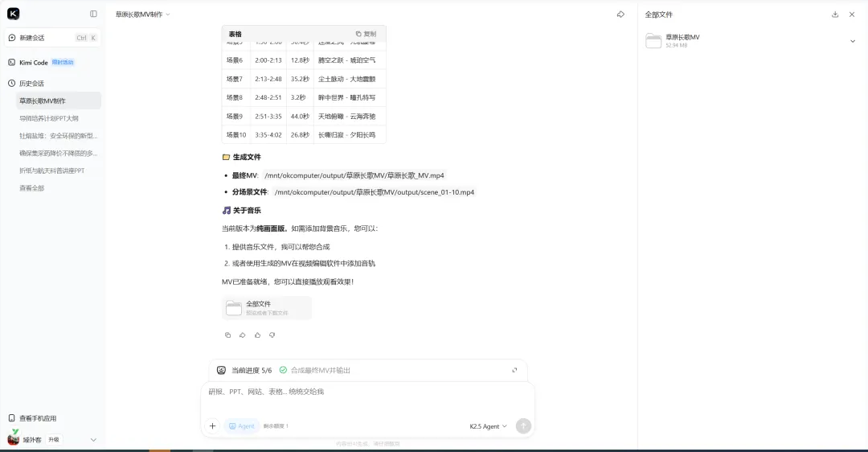
Task: Like the response with thumbs up
Action: pos(257,335)
